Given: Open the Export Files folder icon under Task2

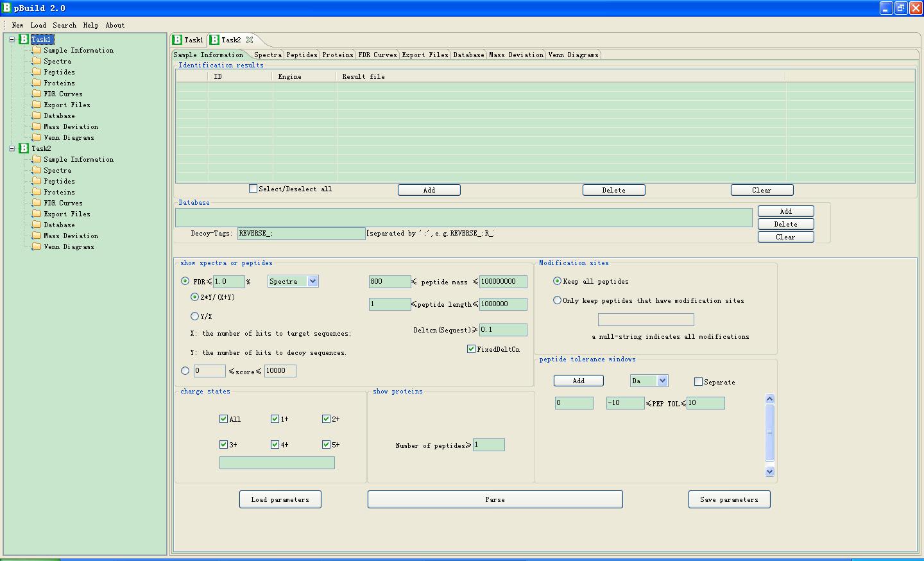Looking at the screenshot, I should (x=37, y=214).
